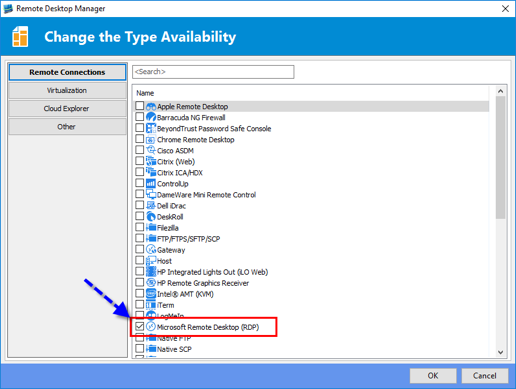Click the Apple Remote Desktop icon
This screenshot has height=389, width=516.
(151, 107)
